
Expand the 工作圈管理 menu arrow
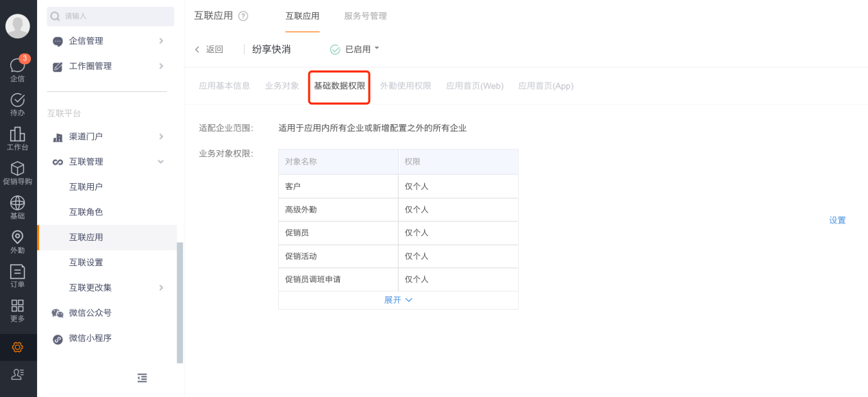pyautogui.click(x=161, y=66)
